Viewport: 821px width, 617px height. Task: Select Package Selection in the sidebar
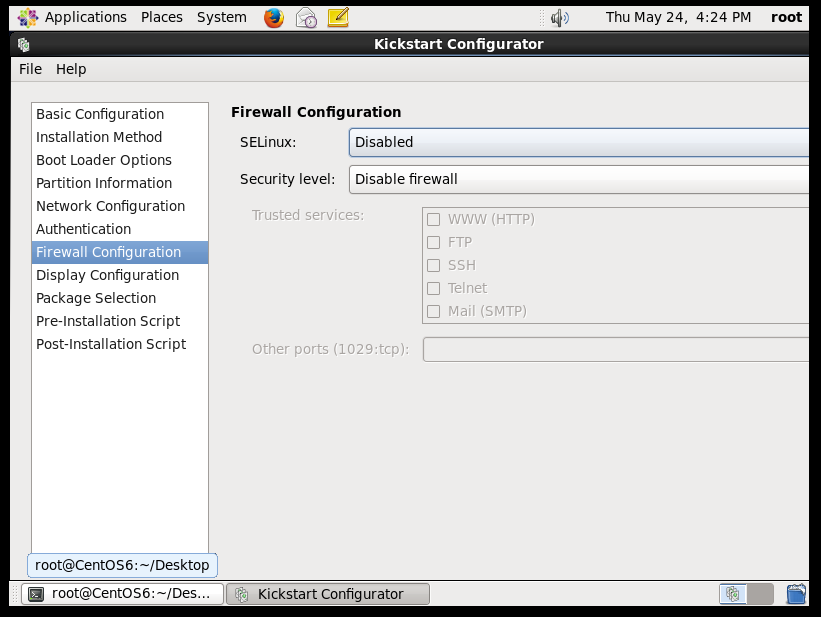(120, 299)
